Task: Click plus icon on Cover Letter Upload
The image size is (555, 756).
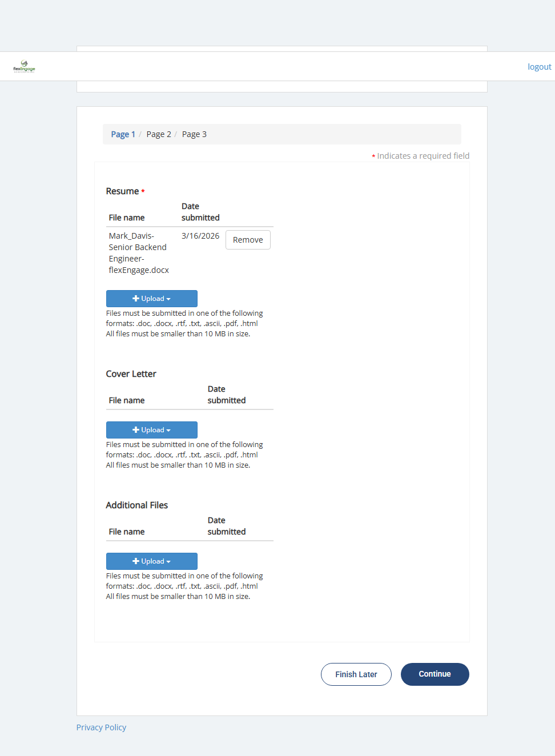Action: 136,430
